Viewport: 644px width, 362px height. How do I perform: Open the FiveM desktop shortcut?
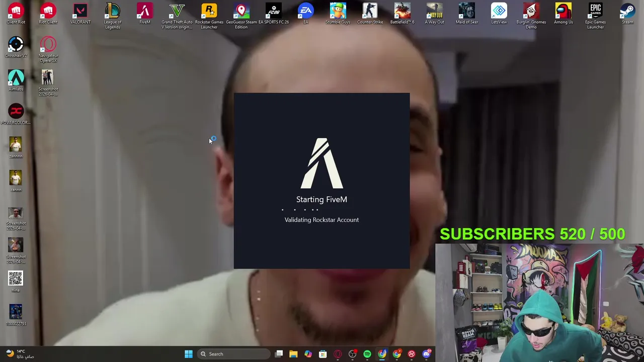point(144,14)
